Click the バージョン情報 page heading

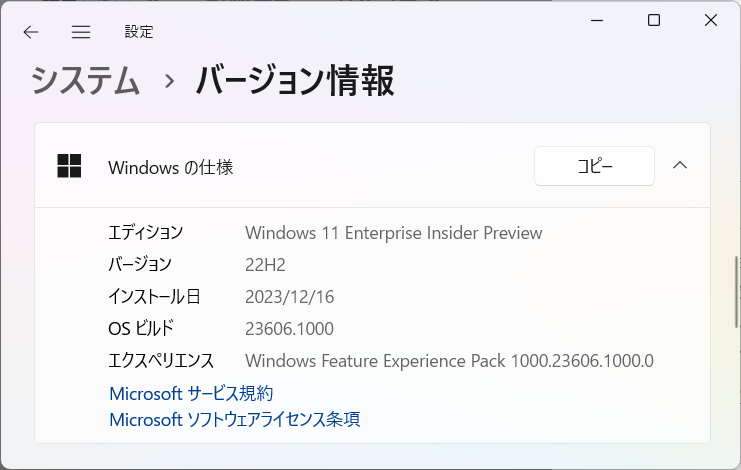coord(295,81)
